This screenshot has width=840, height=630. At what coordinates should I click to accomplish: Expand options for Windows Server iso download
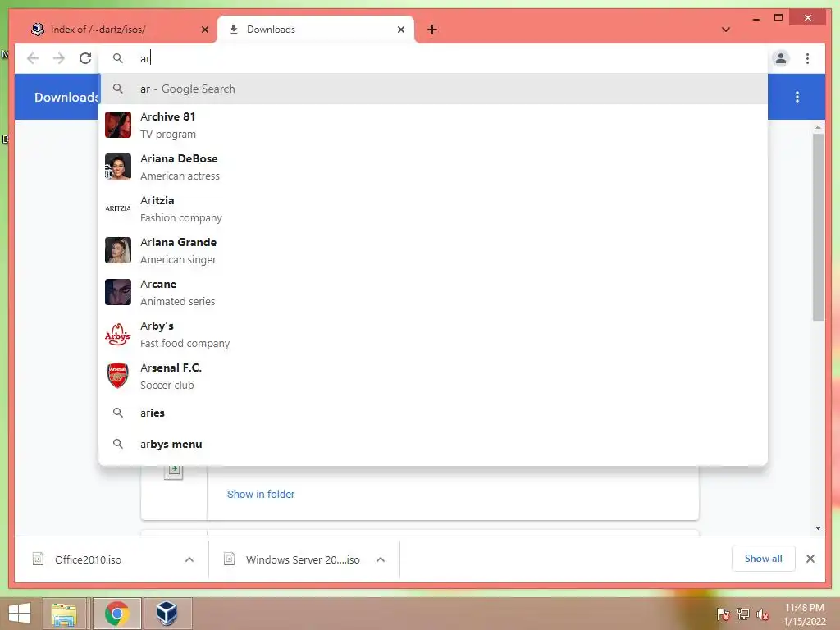(381, 559)
